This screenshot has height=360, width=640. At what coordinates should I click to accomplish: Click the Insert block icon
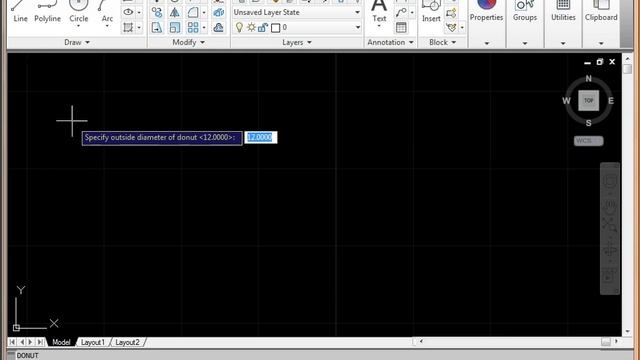(x=431, y=11)
